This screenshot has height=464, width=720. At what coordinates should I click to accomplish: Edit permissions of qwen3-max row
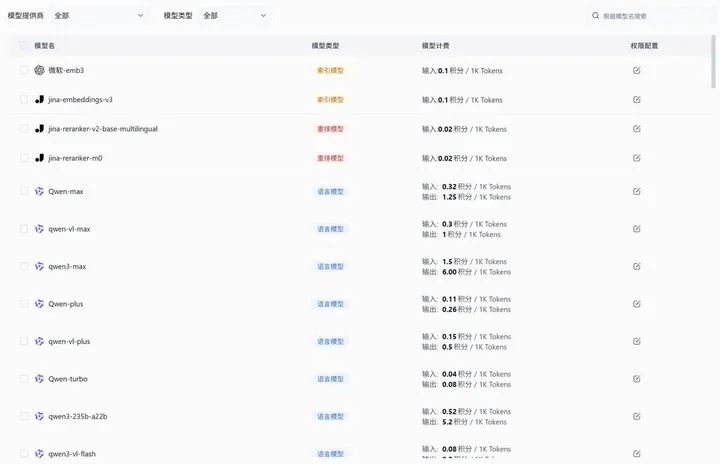point(636,266)
